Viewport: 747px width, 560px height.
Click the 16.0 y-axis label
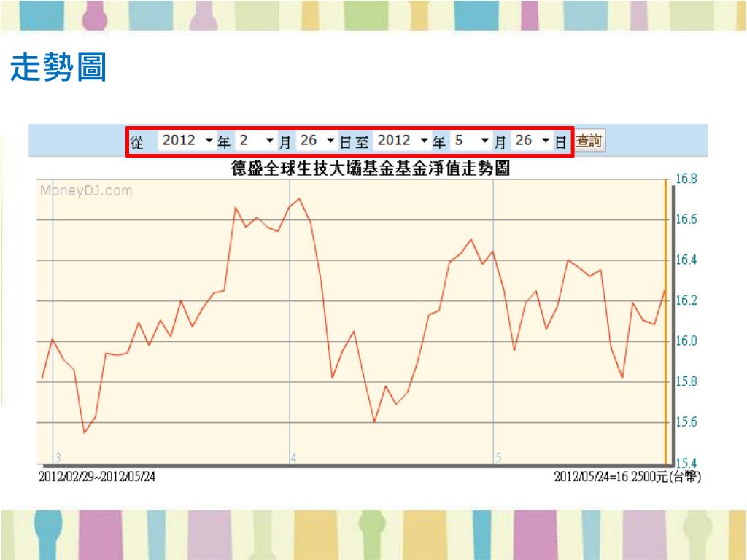[686, 341]
